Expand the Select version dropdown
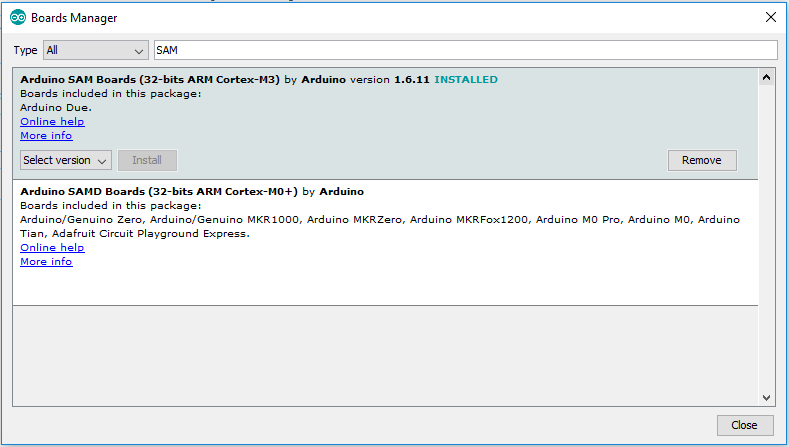This screenshot has height=447, width=789. 66,160
